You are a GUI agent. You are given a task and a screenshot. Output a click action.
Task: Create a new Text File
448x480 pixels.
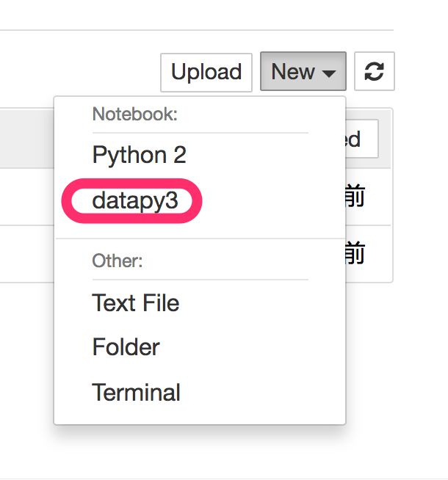[136, 303]
